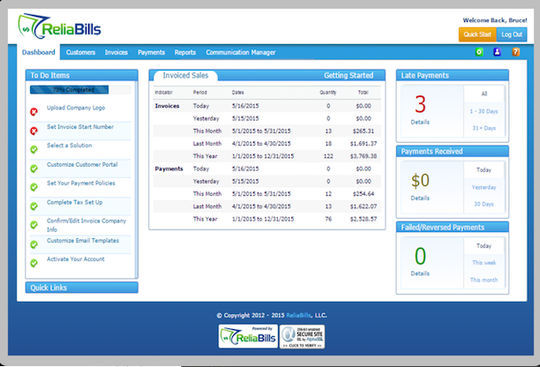Expand the Quick Links panel header
The width and height of the screenshot is (540, 367).
(82, 287)
